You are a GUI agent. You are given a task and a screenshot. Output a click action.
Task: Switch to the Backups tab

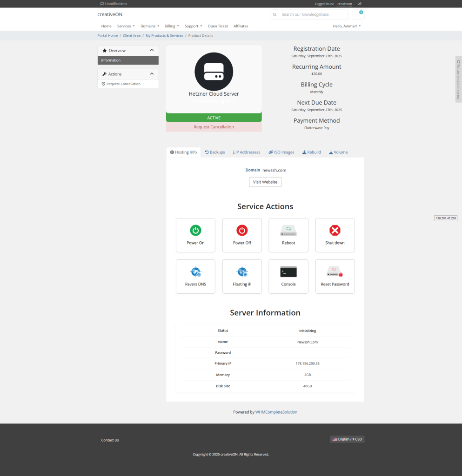pyautogui.click(x=215, y=152)
